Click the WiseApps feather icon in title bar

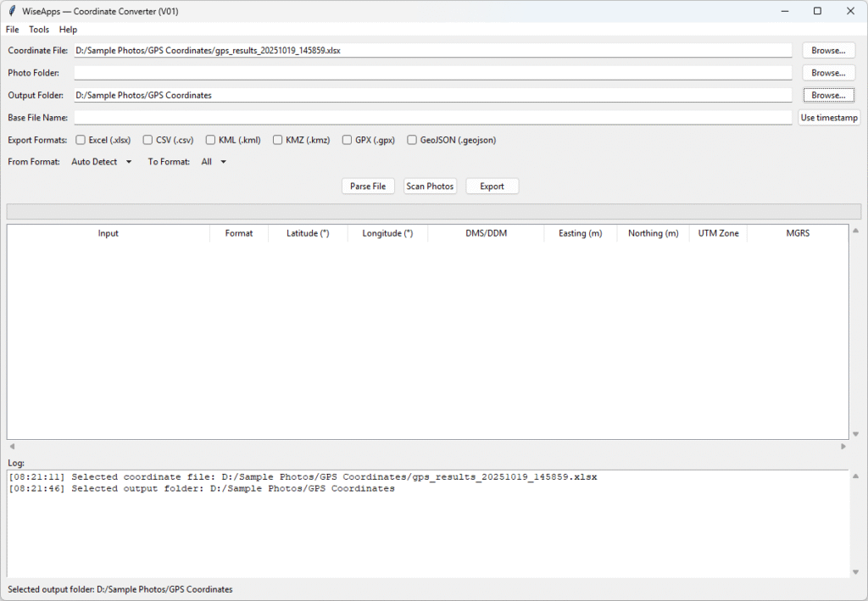[10, 10]
